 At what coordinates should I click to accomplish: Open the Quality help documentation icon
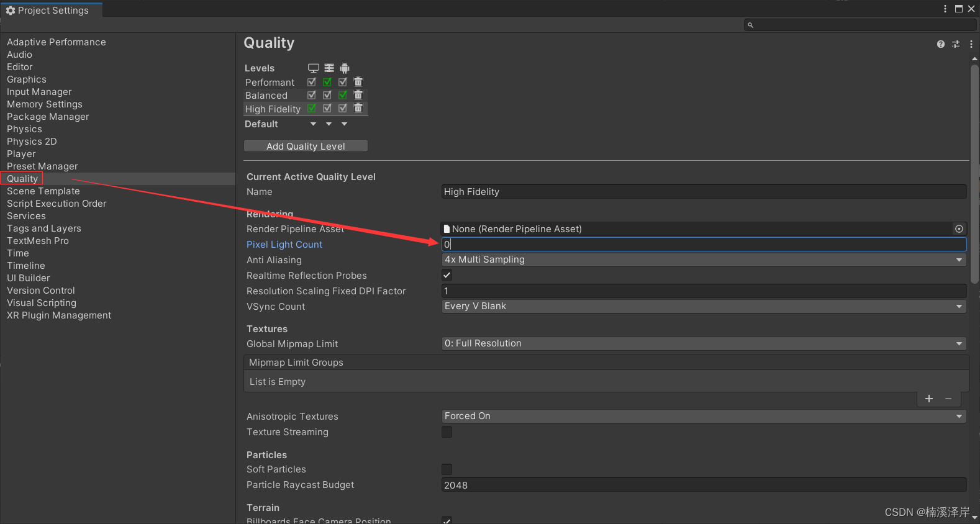click(941, 44)
